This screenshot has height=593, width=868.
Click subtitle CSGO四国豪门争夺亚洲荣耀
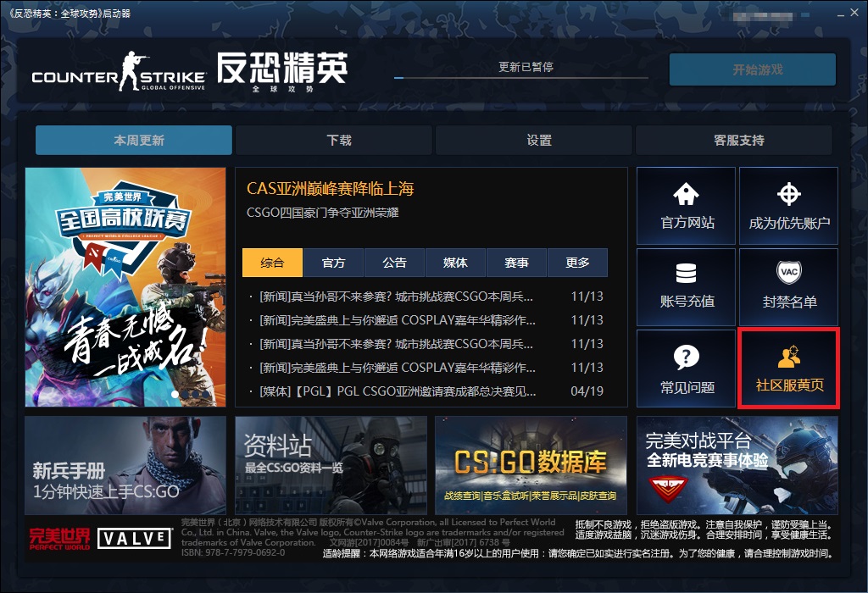pyautogui.click(x=323, y=213)
